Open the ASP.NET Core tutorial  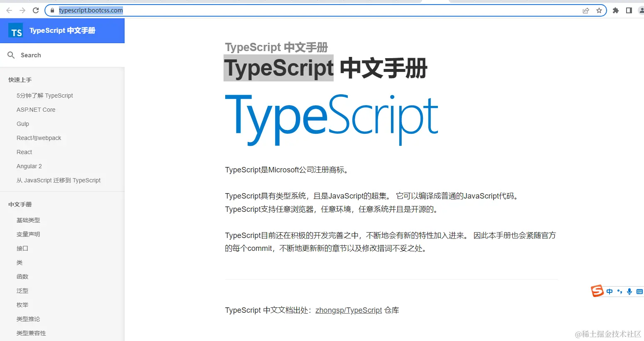coord(36,110)
